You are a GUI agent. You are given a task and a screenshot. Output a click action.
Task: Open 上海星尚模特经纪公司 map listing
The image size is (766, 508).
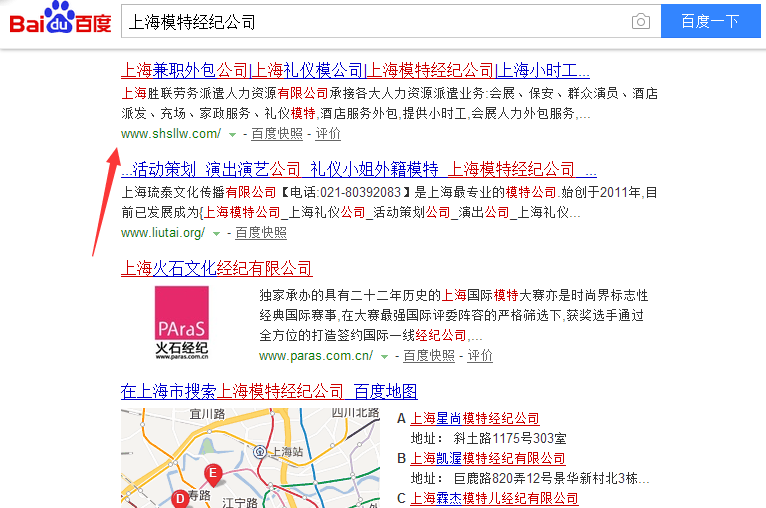pos(474,418)
